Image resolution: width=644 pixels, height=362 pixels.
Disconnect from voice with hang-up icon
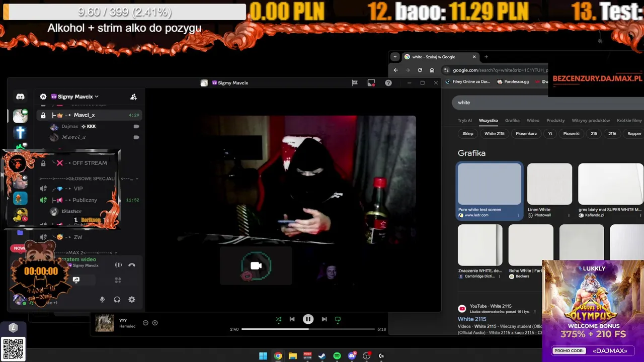coord(132,265)
